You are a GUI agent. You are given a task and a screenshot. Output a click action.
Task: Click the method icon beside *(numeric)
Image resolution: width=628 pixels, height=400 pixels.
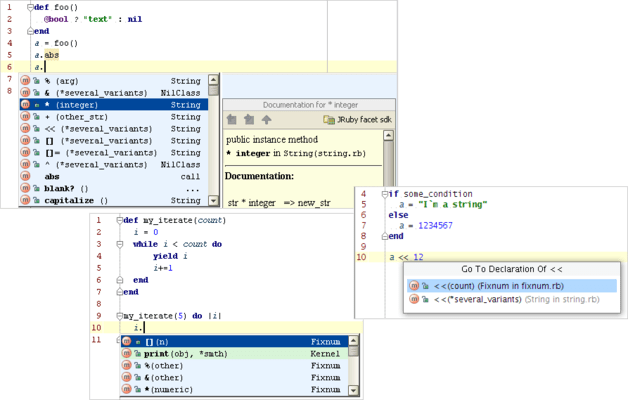click(127, 389)
